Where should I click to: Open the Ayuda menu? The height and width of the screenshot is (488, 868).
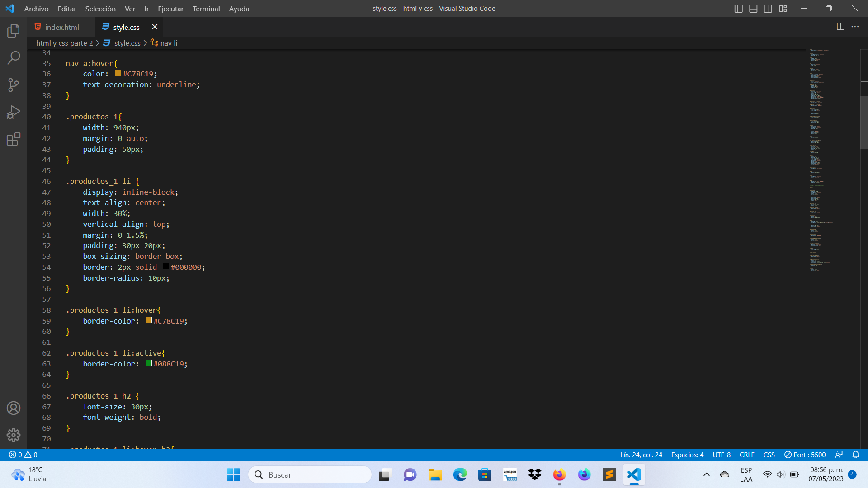239,9
